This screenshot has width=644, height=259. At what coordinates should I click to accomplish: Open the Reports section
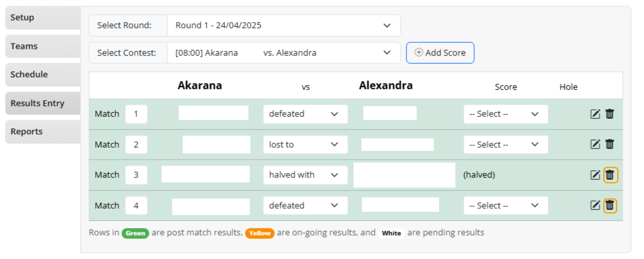click(x=43, y=132)
